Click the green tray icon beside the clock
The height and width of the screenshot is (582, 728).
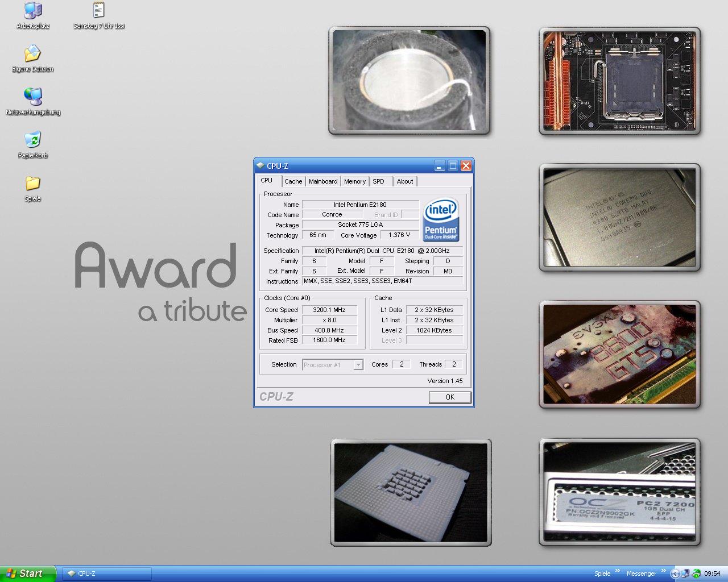696,573
